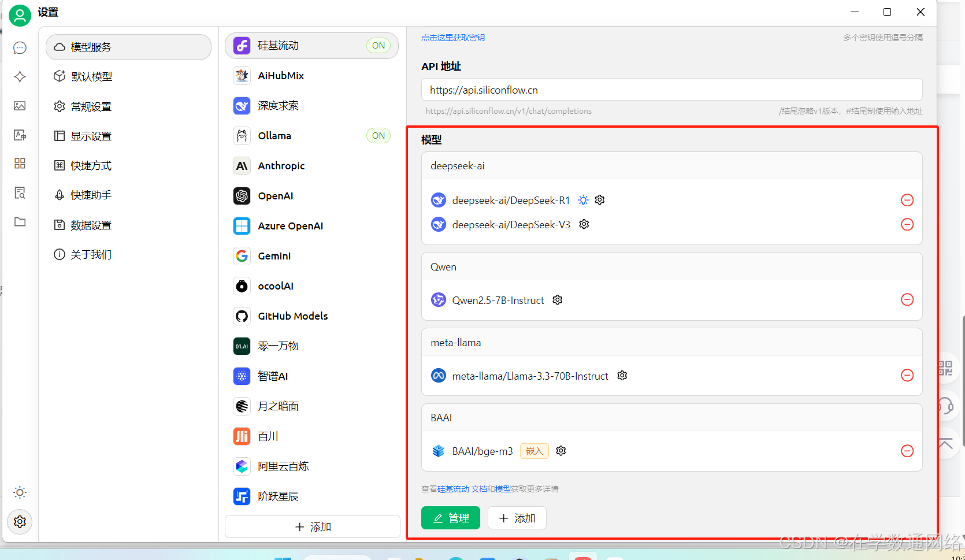Viewport: 965px width, 560px height.
Task: Click the deepseek-ai group header
Action: click(x=672, y=166)
